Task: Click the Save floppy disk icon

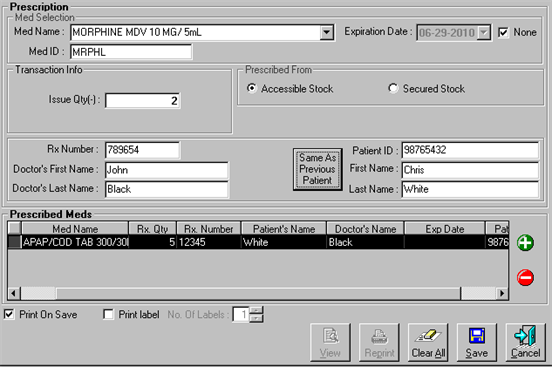Action: (477, 336)
